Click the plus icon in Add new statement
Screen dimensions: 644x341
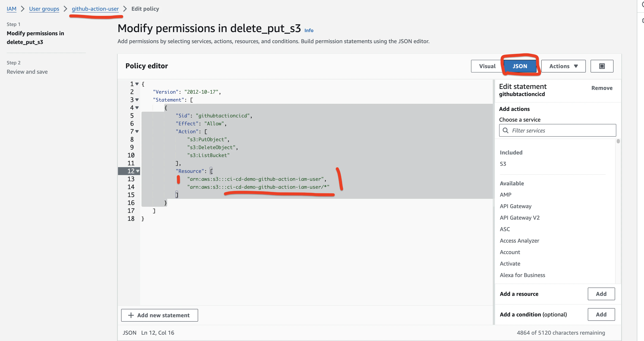(x=131, y=315)
